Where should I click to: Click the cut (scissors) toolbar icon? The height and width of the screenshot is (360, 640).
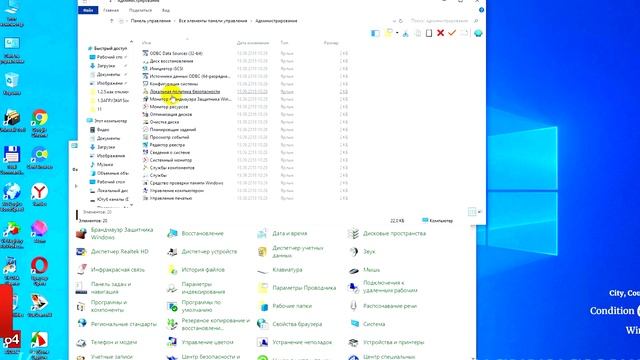[x=405, y=33]
